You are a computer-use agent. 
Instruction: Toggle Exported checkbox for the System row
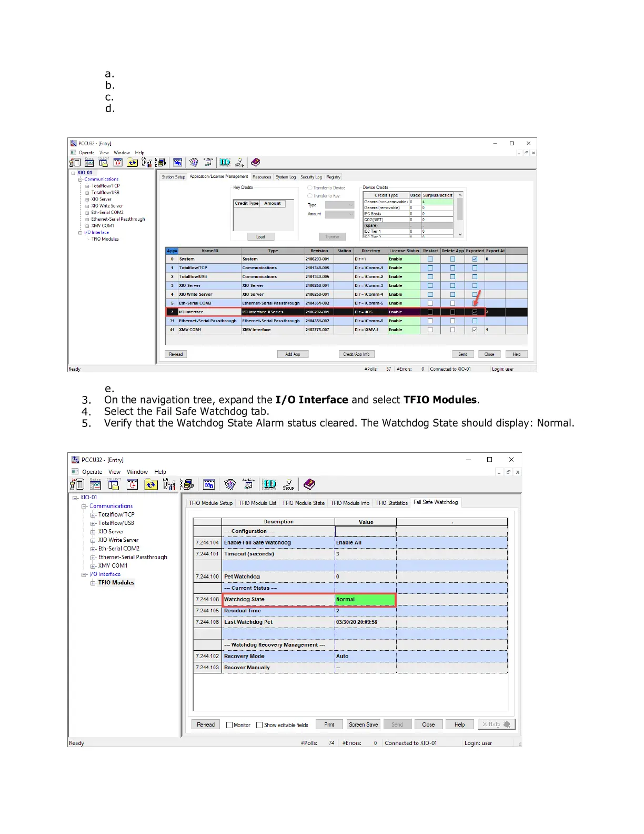(x=475, y=259)
